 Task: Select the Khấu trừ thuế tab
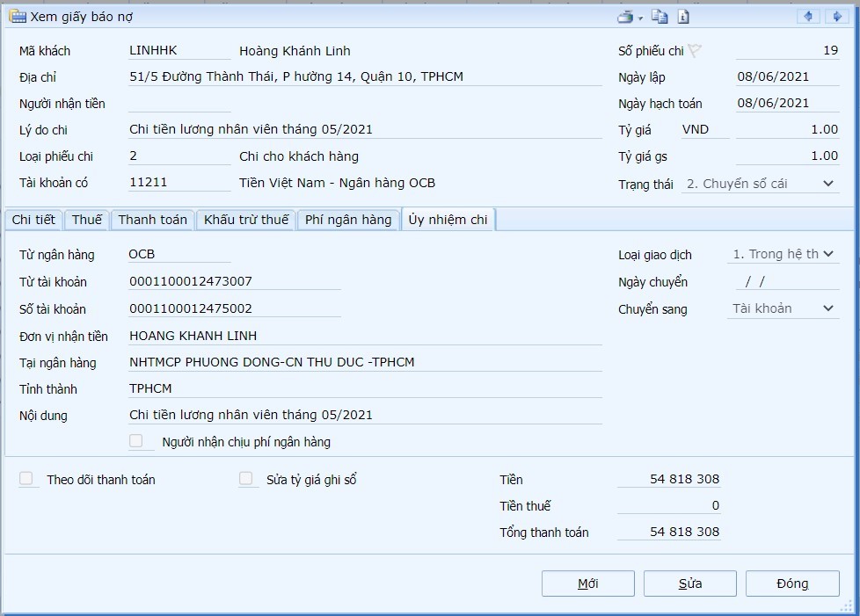click(x=245, y=220)
